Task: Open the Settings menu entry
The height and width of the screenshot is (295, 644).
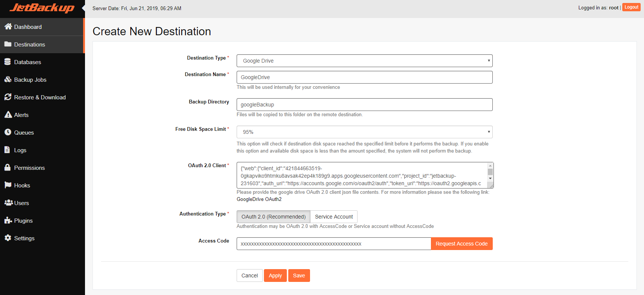Action: pos(42,238)
